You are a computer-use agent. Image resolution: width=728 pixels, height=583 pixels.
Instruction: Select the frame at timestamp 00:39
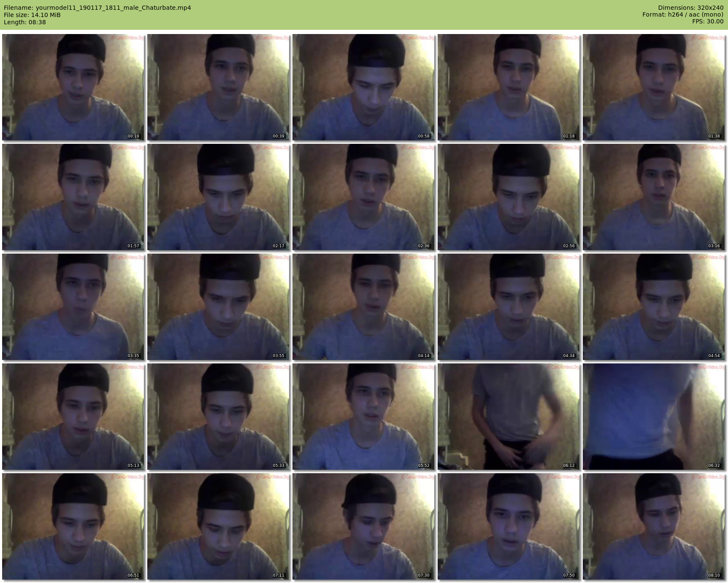[x=218, y=87]
